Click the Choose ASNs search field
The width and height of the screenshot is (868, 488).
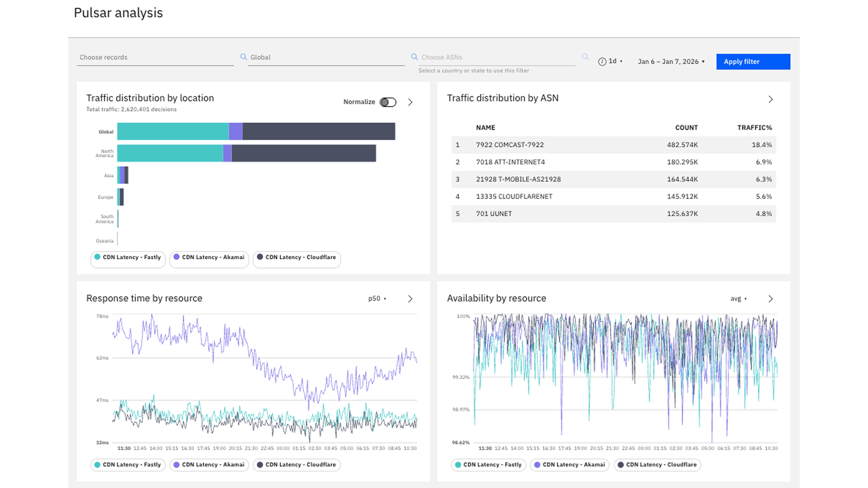(497, 57)
